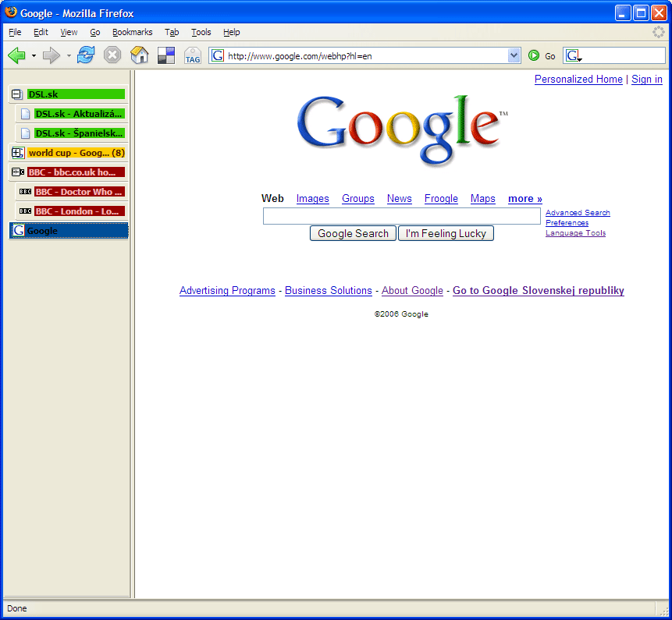Click the TAG toolbar icon
Screen dimensions: 672x620
point(193,55)
